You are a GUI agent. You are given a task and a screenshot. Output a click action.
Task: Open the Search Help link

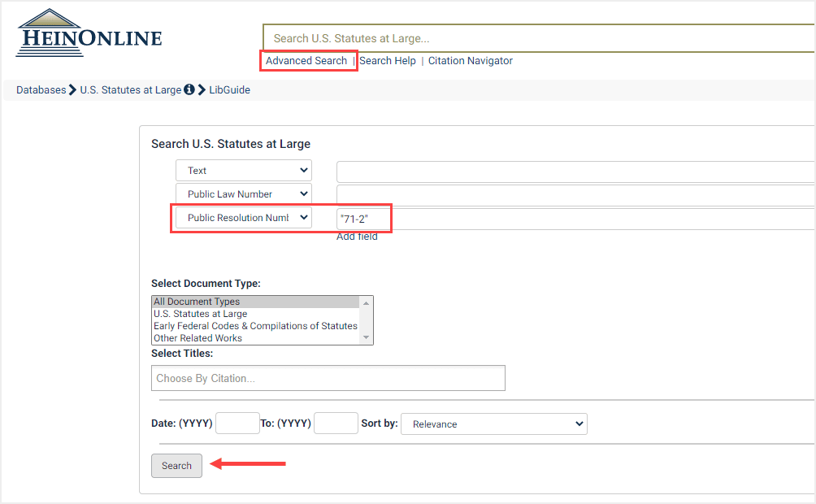(387, 60)
